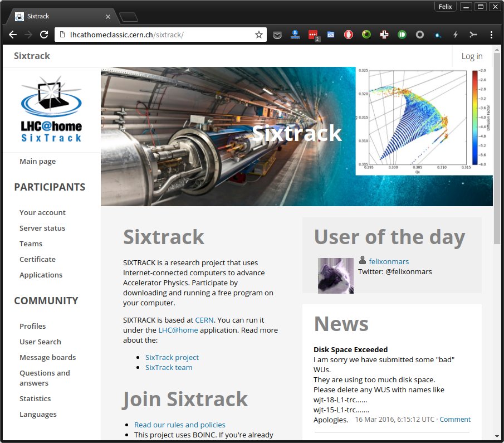Open the red Adblock stop-hand extension
The image size is (504, 443).
(x=348, y=35)
